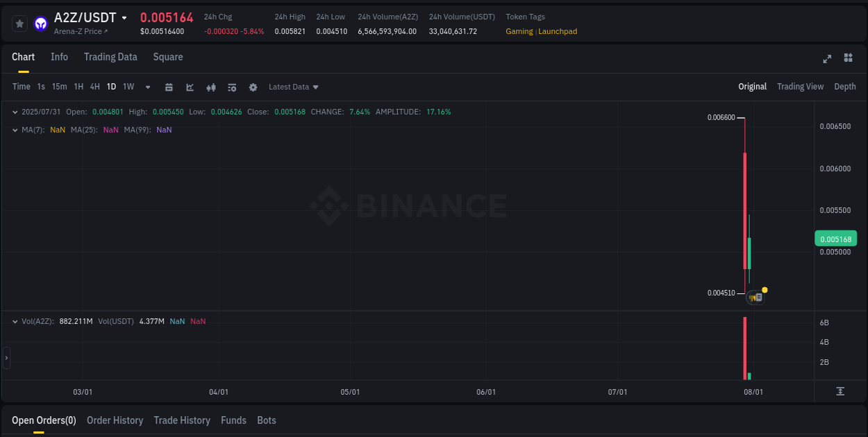This screenshot has height=437, width=868.
Task: Click the Launchpad token tag
Action: point(558,31)
